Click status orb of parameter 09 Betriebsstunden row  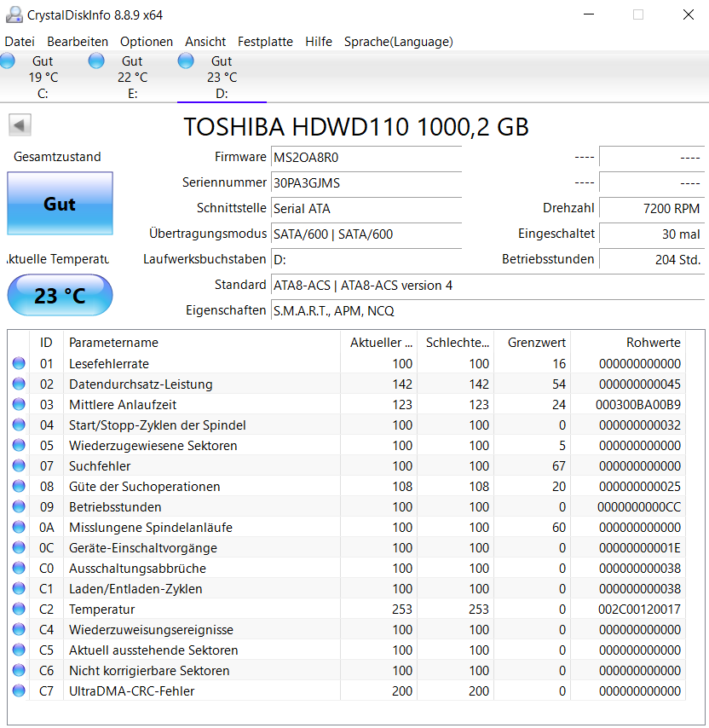pos(19,506)
